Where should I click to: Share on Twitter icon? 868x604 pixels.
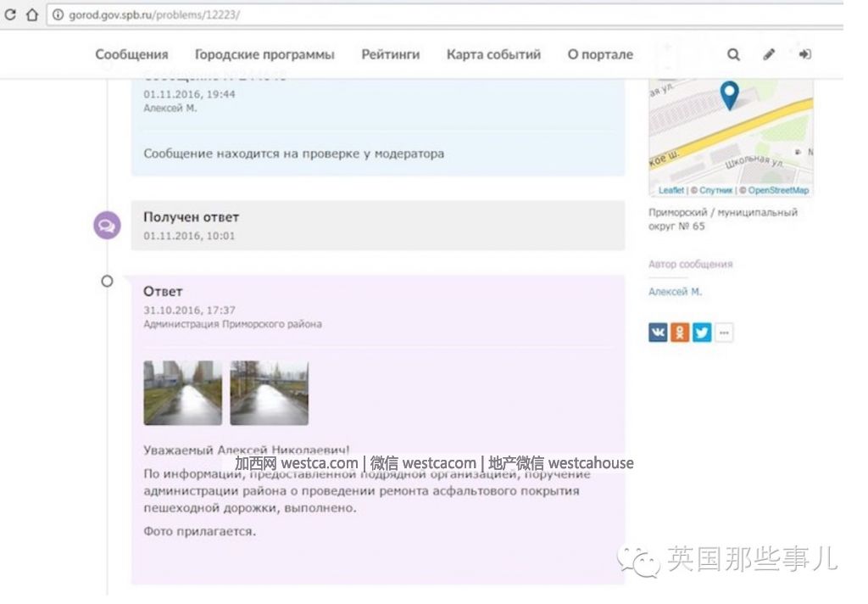pos(701,333)
